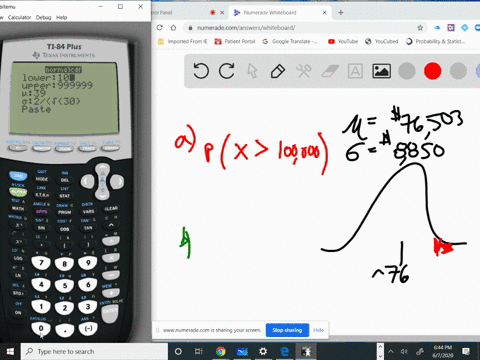Choose the gray swatch left of red

pos(407,71)
